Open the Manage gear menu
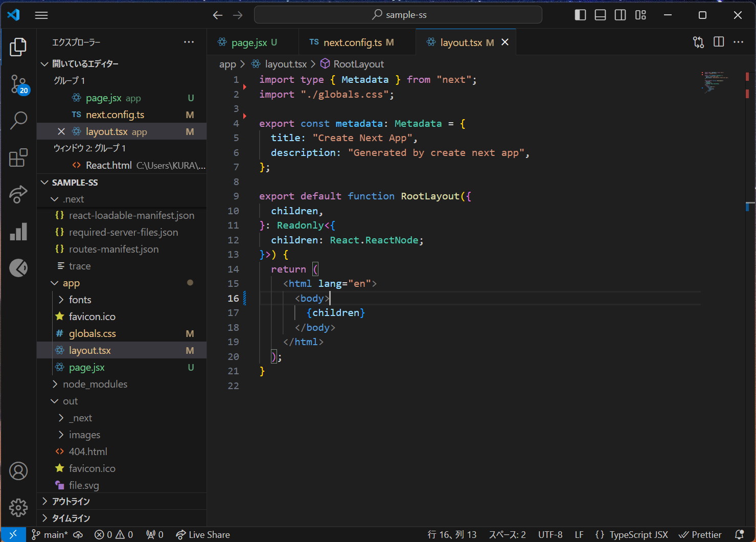Screen dimensions: 756x542 pyautogui.click(x=18, y=508)
